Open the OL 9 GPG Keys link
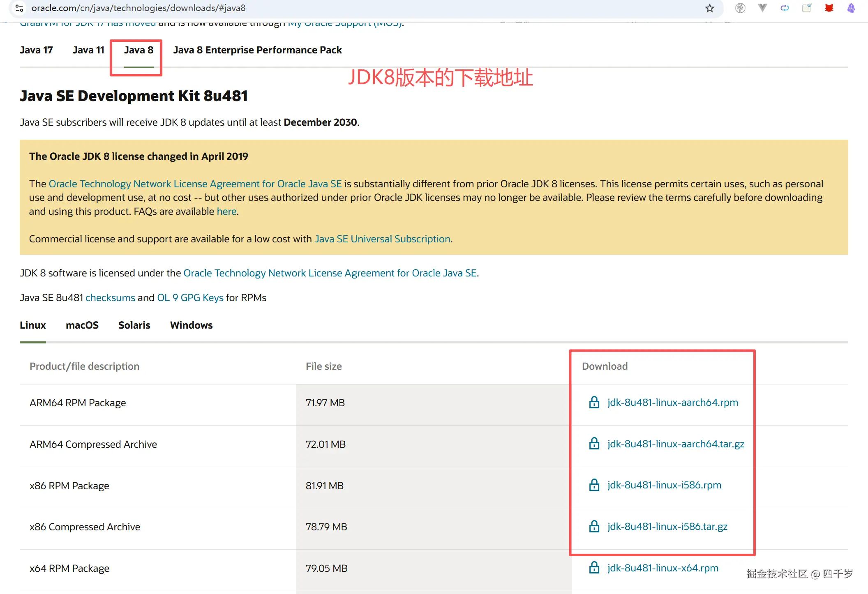Screen dimensions: 868x594 [x=190, y=297]
